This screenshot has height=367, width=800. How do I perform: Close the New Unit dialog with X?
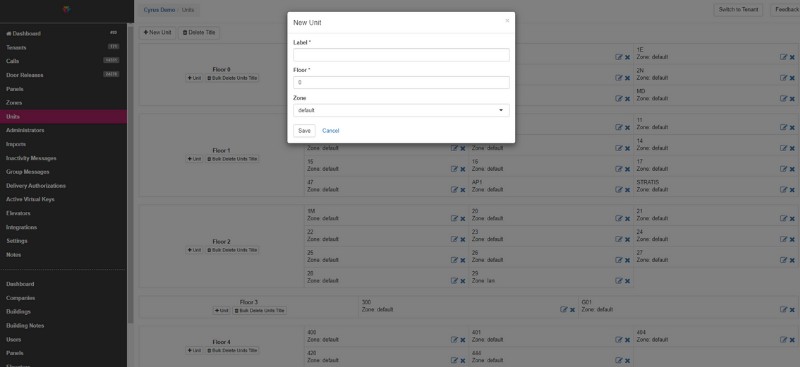507,21
